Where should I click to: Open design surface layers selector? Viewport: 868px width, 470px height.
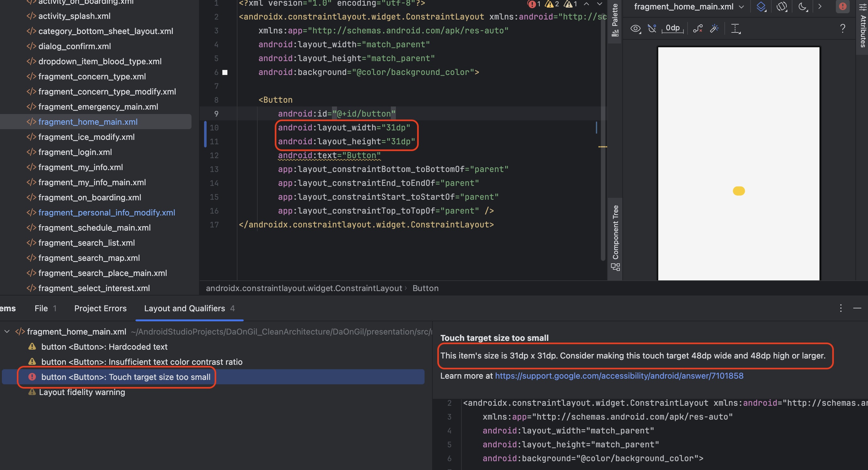(761, 7)
